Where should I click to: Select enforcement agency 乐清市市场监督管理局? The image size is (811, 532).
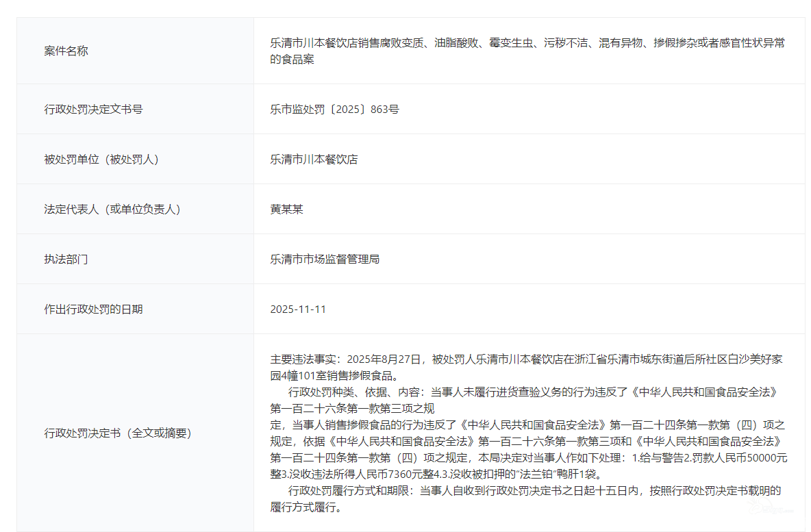(x=325, y=259)
